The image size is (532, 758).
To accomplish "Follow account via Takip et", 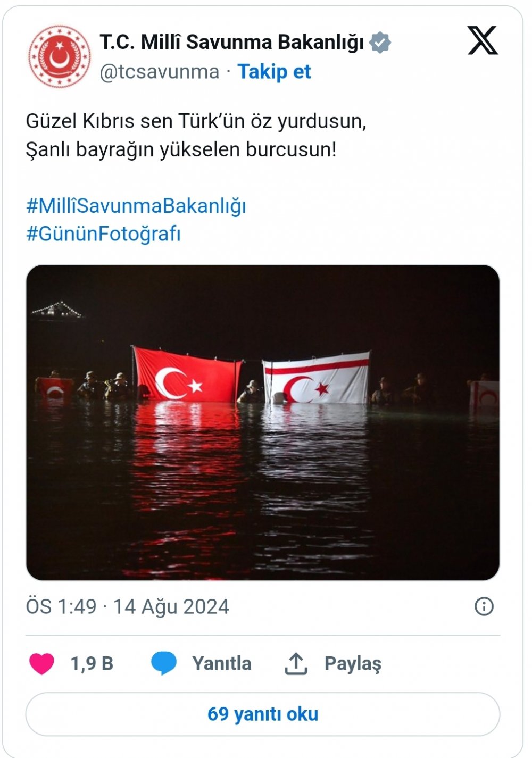I will (274, 72).
